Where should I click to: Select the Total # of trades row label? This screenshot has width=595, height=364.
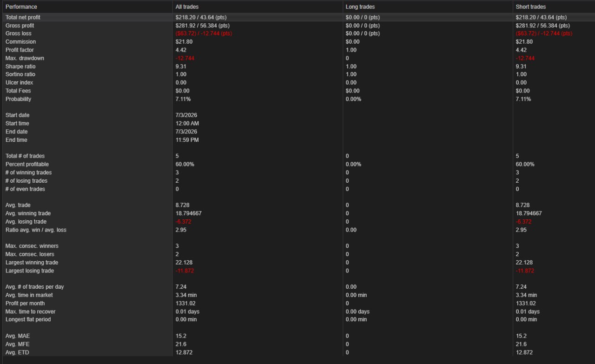(25, 156)
